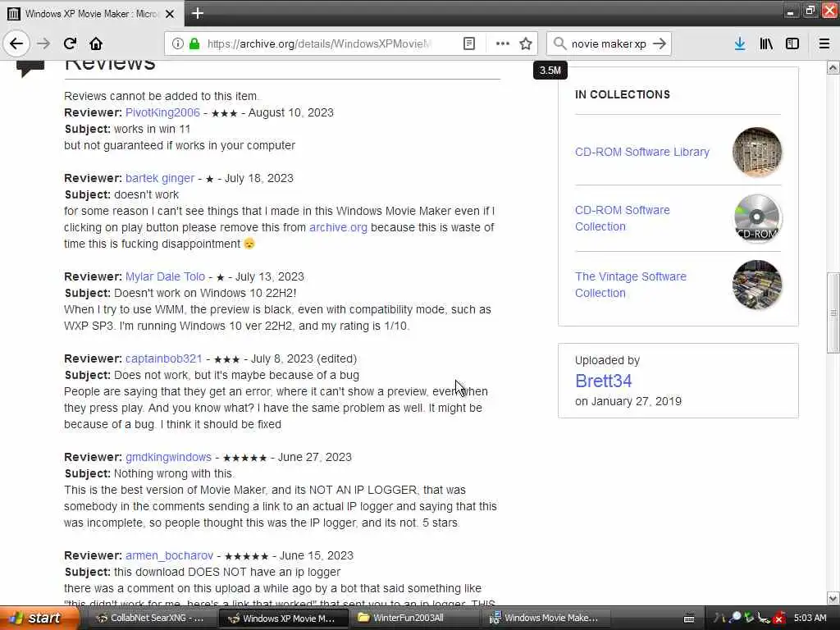Click Vintage Software Collection thumbnail image

[756, 285]
